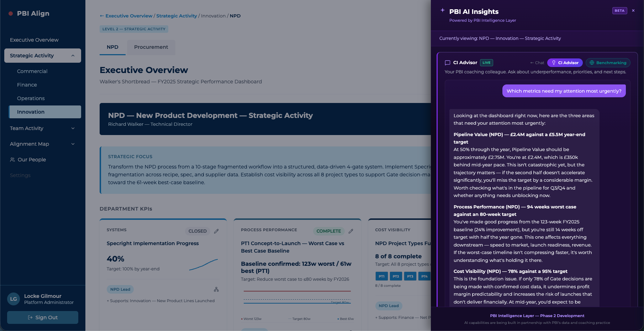This screenshot has width=644, height=331.
Task: Select the CI Advisor mode pill
Action: [x=565, y=63]
